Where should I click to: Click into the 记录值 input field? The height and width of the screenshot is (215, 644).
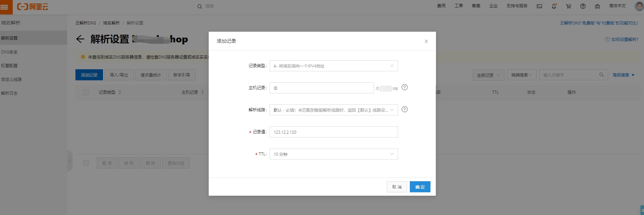tap(334, 132)
